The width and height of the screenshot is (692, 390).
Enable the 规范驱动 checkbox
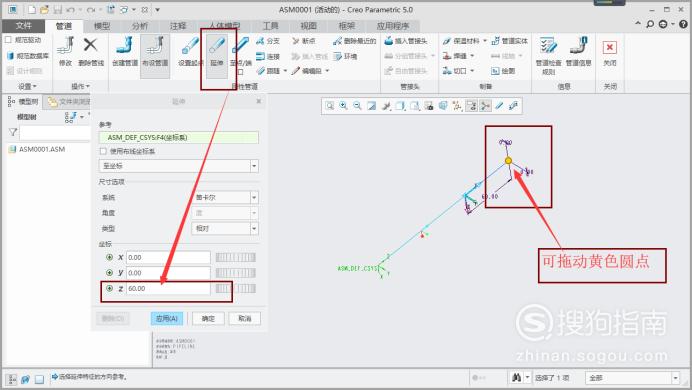8,40
